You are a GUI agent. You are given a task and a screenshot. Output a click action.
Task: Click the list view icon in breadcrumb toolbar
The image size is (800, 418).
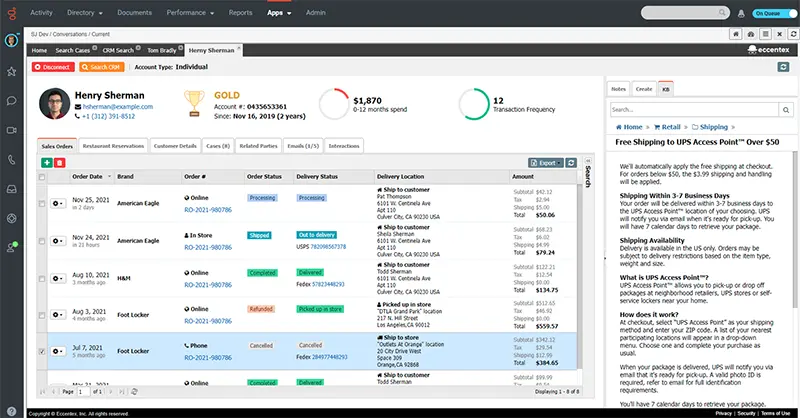(x=765, y=34)
